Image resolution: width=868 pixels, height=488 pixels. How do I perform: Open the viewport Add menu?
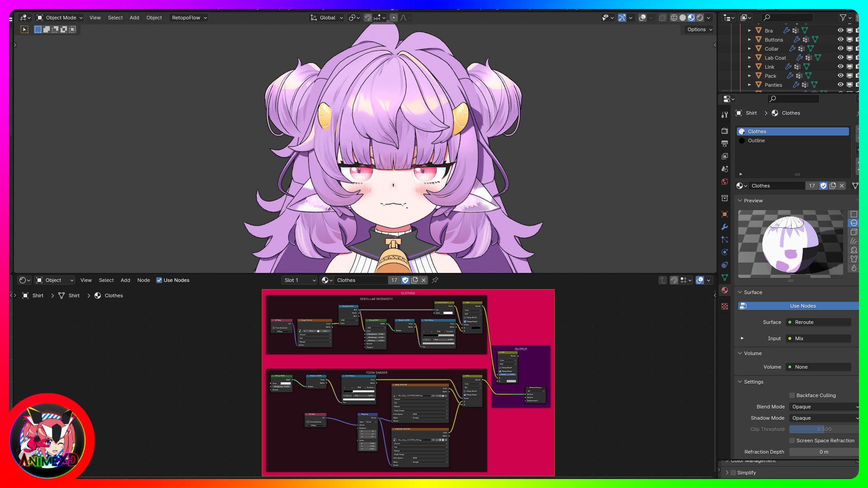coord(134,18)
